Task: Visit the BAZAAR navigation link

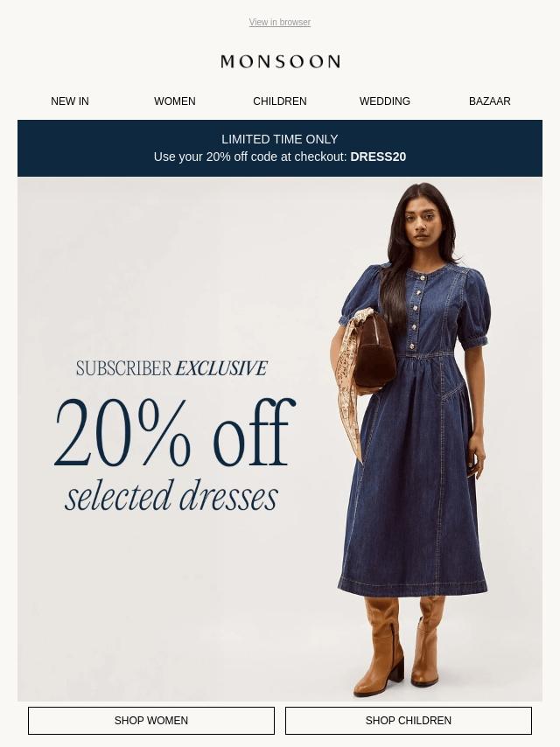Action: pyautogui.click(x=489, y=101)
